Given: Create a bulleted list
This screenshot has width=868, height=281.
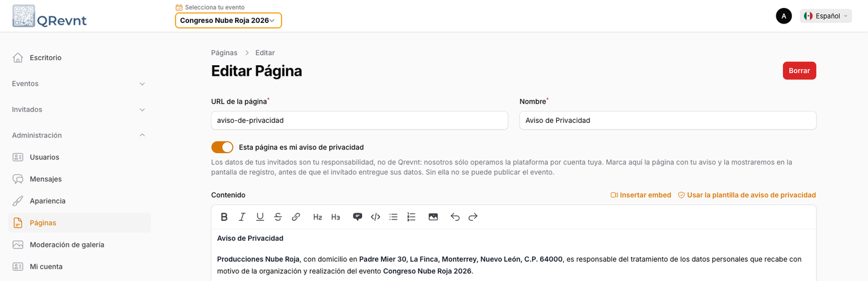Looking at the screenshot, I should point(393,216).
